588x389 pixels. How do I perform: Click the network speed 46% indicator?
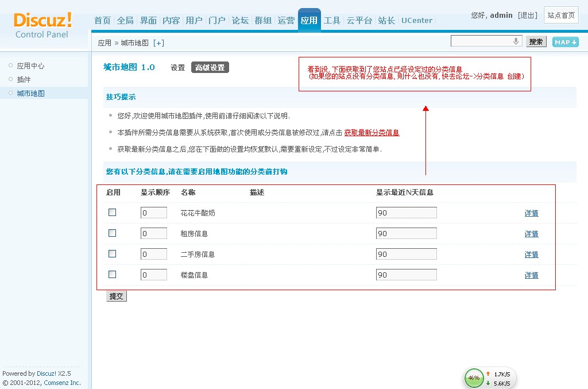474,378
